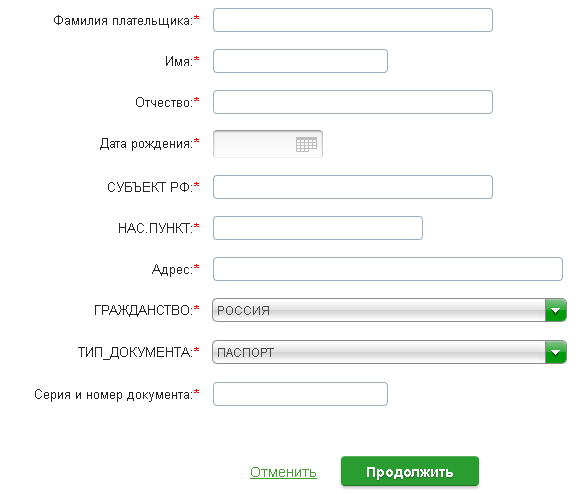
Task: Click the Продолжить button
Action: (x=410, y=471)
